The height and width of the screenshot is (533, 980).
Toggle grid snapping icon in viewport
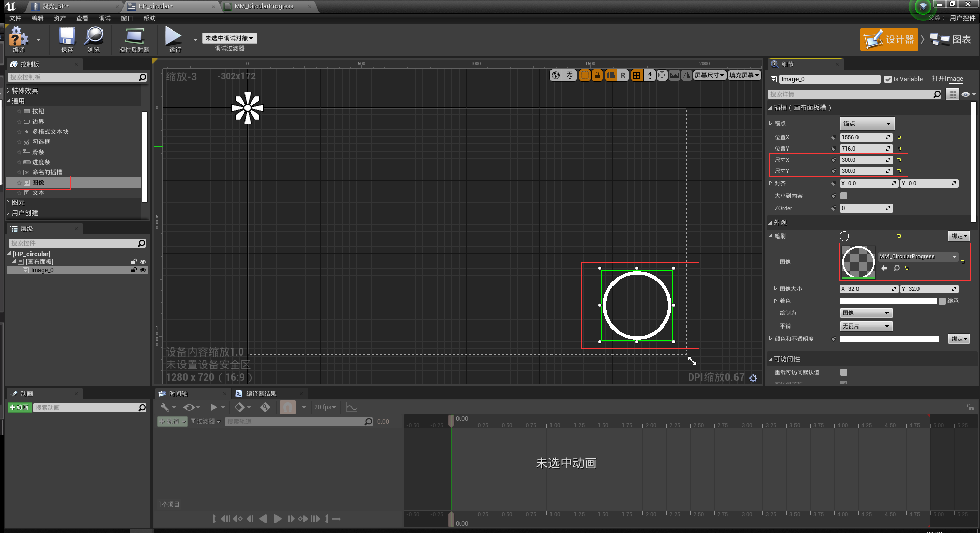pos(636,75)
